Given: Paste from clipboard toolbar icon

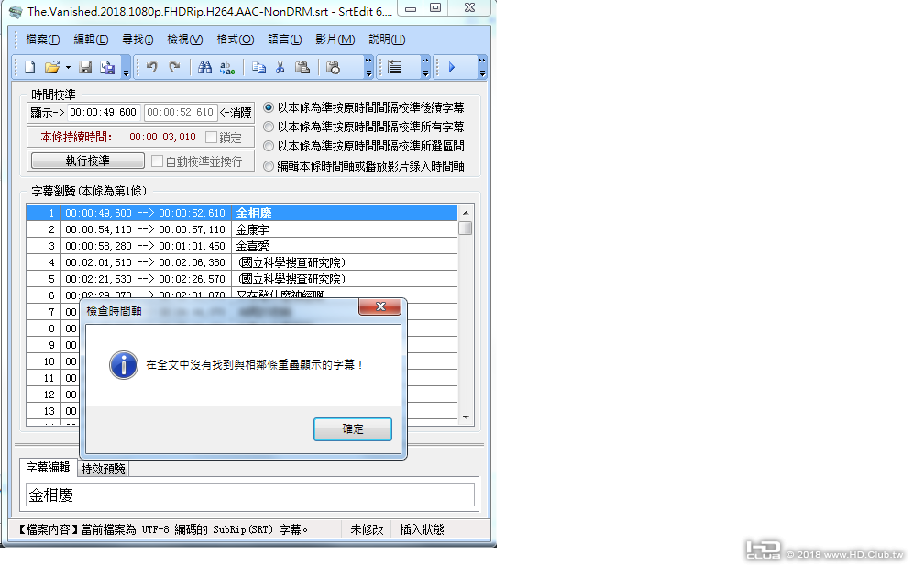Looking at the screenshot, I should 302,68.
